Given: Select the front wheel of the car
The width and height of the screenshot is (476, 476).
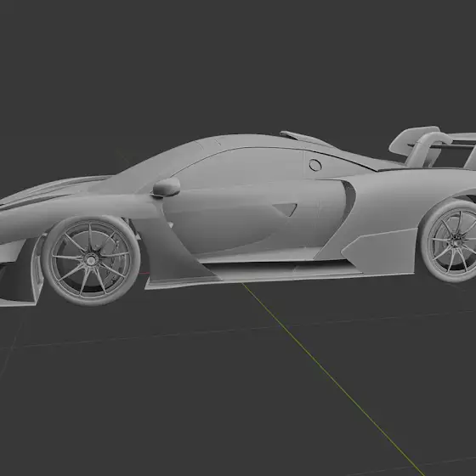Looking at the screenshot, I should tap(91, 260).
